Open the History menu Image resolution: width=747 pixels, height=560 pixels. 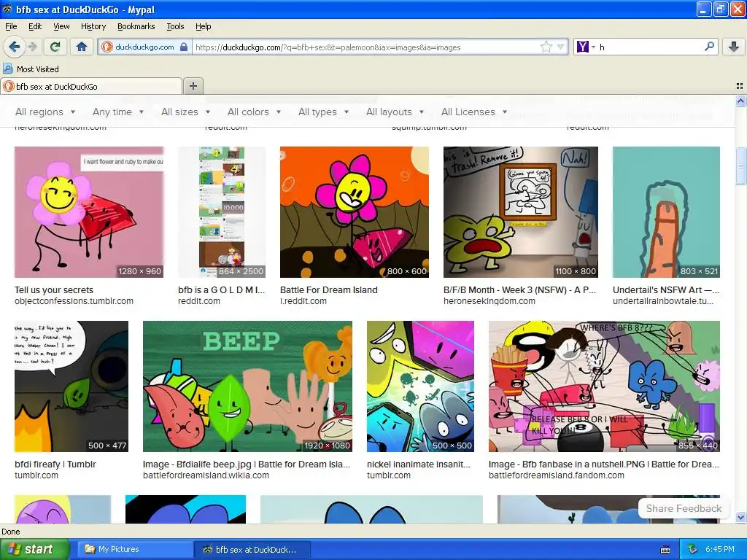click(93, 26)
